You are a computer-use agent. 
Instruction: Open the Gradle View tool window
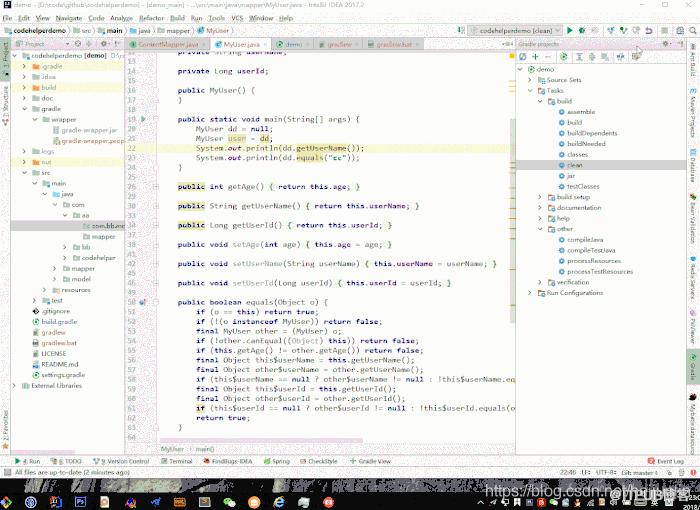[370, 461]
